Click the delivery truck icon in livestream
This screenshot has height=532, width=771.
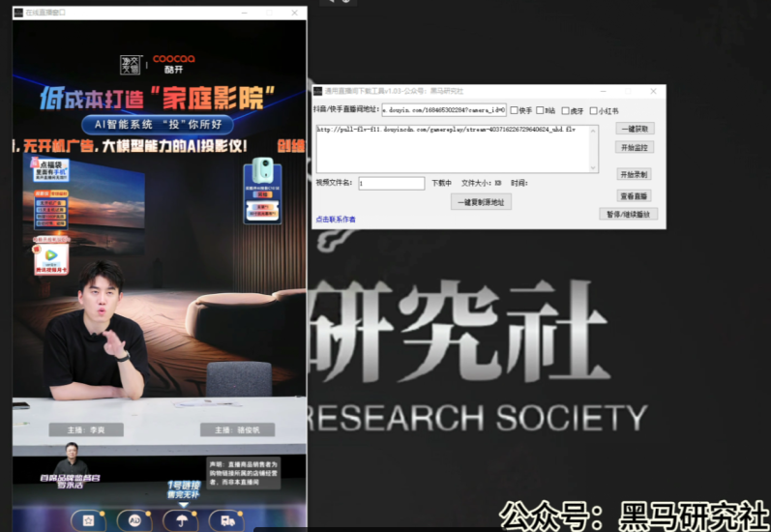(x=226, y=520)
